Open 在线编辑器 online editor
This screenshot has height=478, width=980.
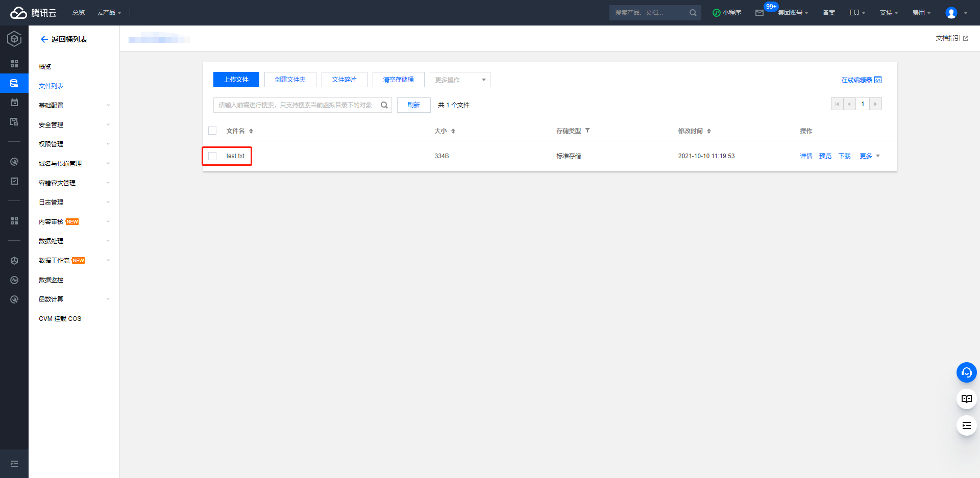click(862, 80)
